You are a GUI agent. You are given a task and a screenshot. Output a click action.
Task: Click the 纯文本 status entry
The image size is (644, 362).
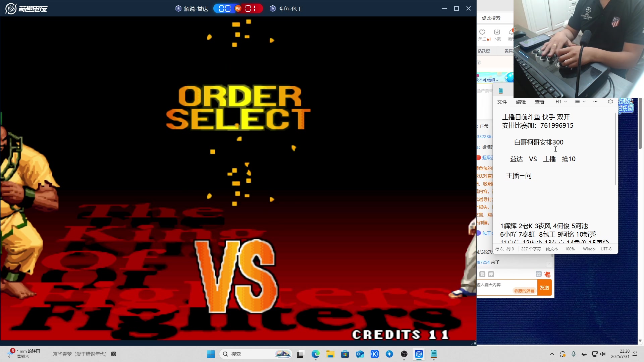tap(552, 249)
